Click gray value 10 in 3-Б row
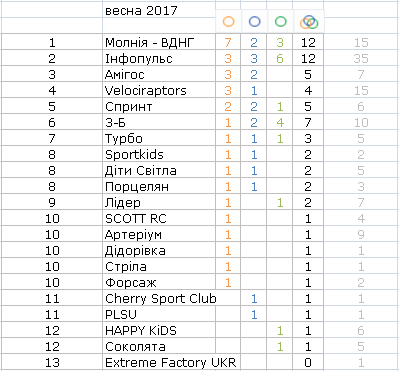Image resolution: width=399 pixels, height=371 pixels. click(x=361, y=122)
